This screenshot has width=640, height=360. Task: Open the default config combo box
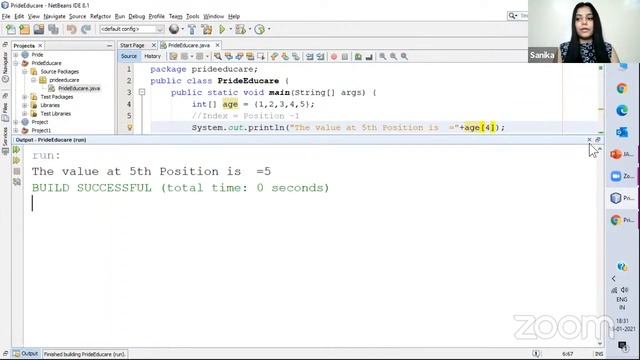pyautogui.click(x=131, y=29)
